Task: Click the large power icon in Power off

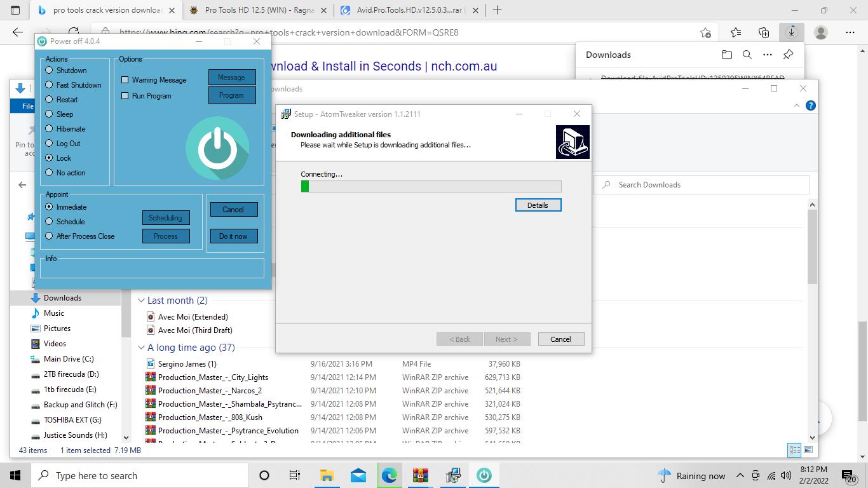Action: (217, 149)
